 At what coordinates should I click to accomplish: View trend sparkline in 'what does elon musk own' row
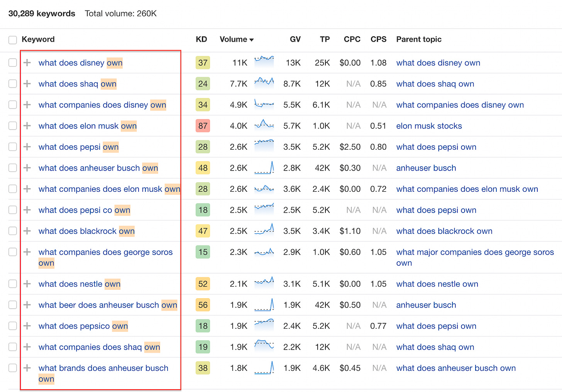point(264,125)
